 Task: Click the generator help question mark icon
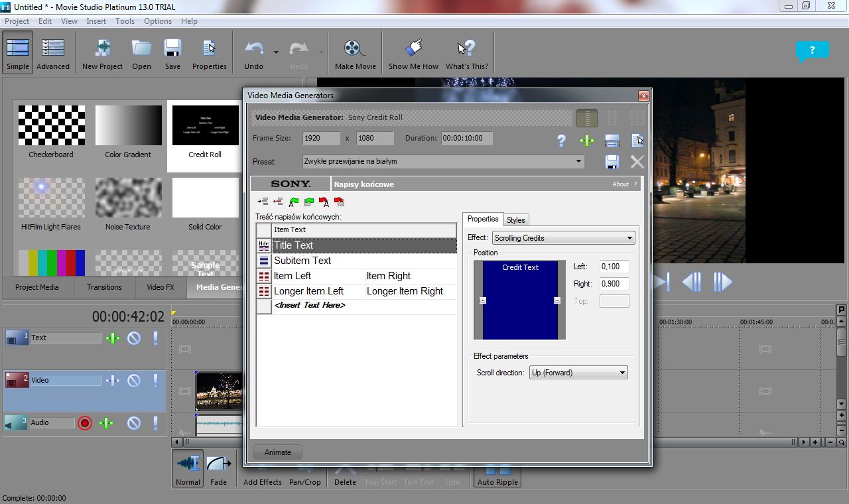point(562,141)
